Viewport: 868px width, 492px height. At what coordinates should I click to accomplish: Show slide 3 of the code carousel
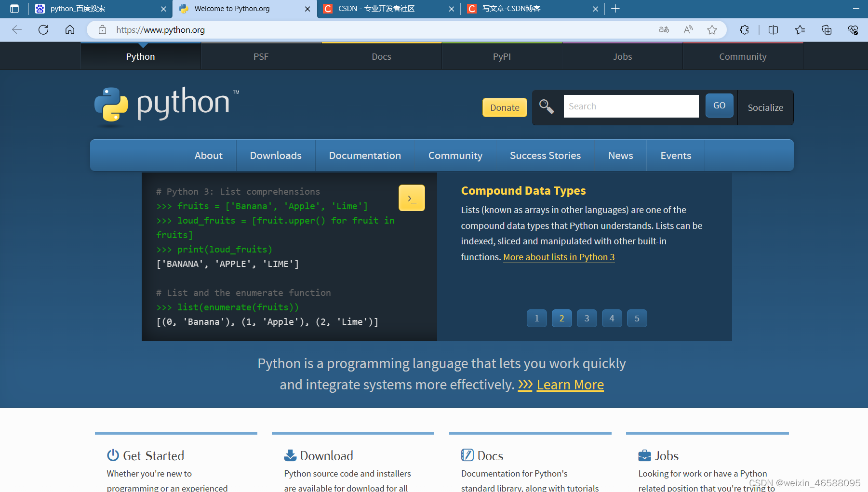(x=587, y=318)
